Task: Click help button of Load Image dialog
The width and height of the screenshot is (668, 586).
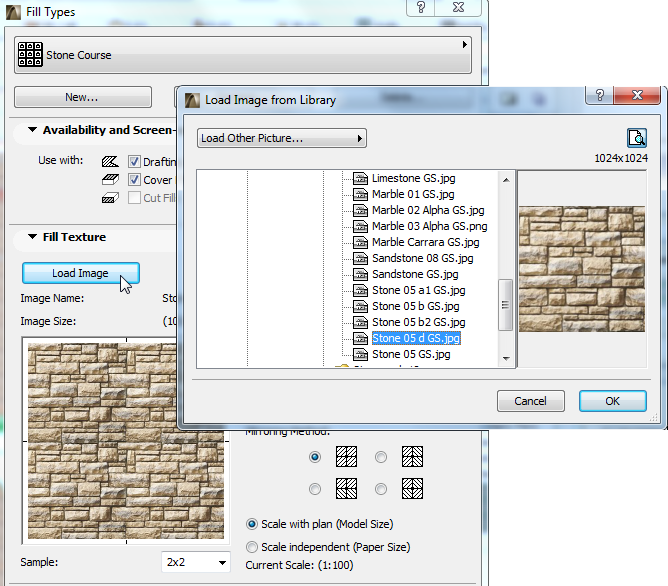Action: 599,95
